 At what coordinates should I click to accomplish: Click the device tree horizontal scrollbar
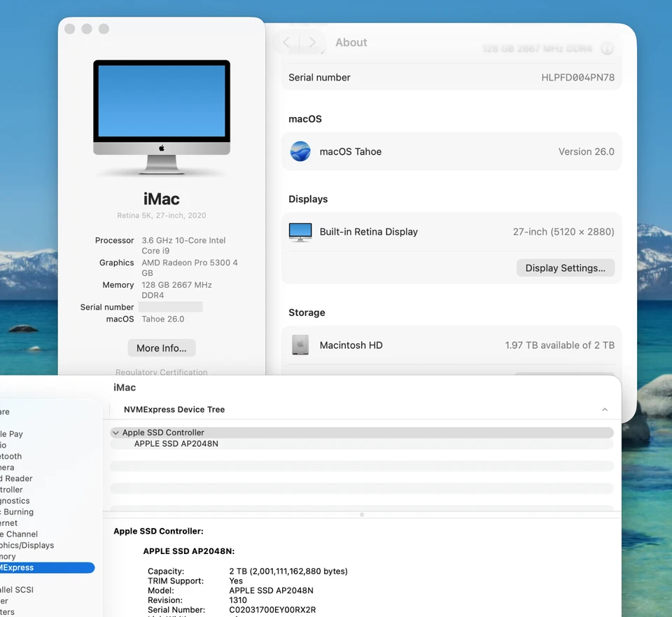click(x=361, y=514)
